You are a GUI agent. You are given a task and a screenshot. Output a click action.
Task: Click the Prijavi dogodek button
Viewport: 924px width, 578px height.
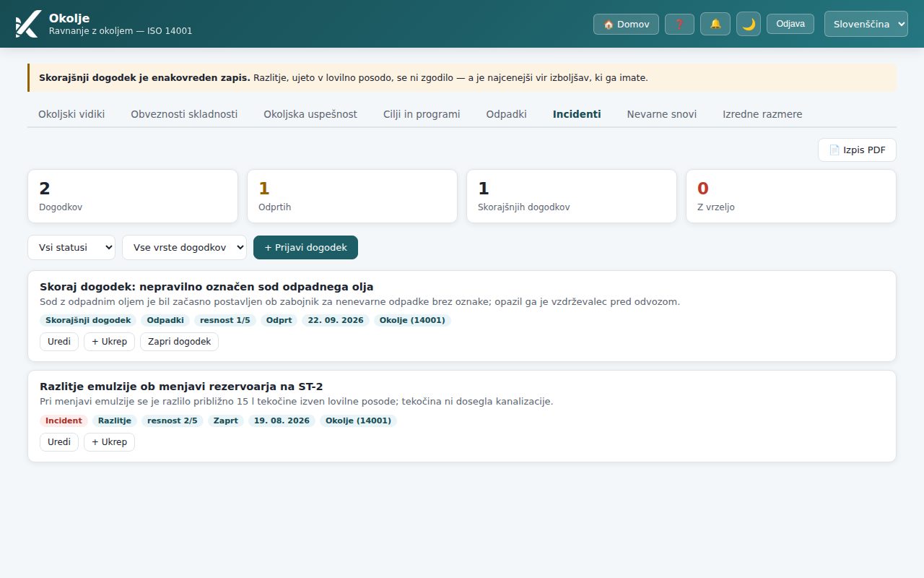point(305,247)
